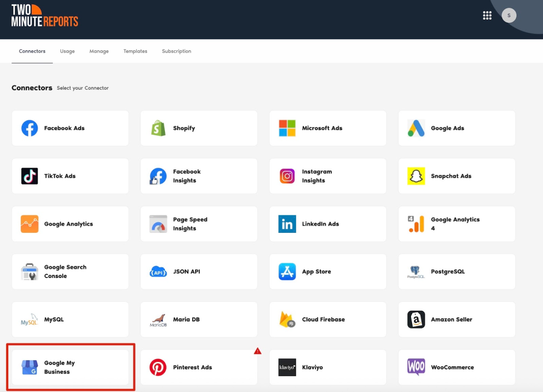Image resolution: width=543 pixels, height=392 pixels.
Task: Open the user avatar labeled S
Action: pyautogui.click(x=509, y=15)
